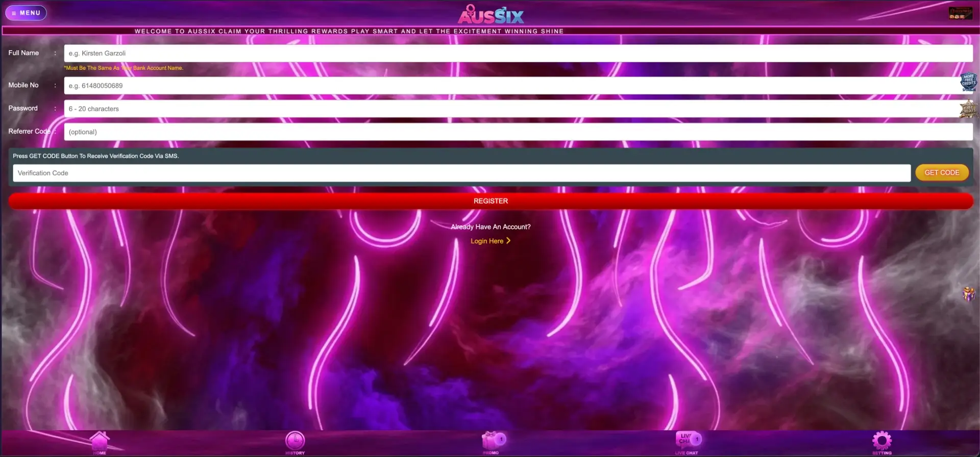Click the chevron next to Login Here
980x457 pixels.
coord(508,241)
